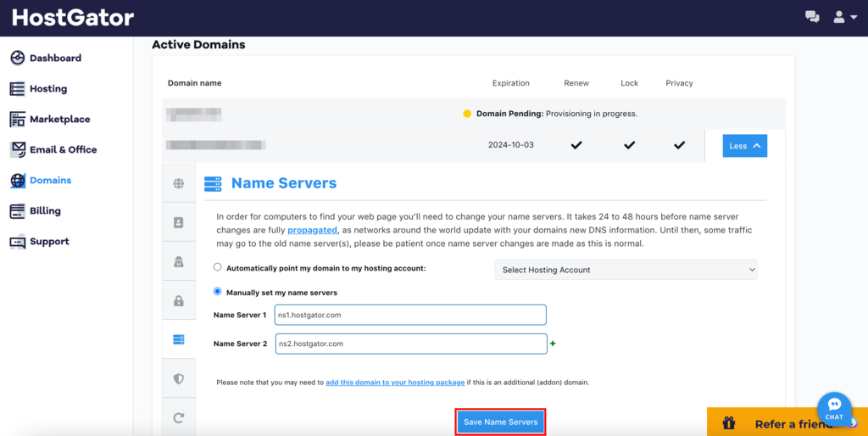Image resolution: width=868 pixels, height=436 pixels.
Task: Click the Name Server 2 label
Action: [x=240, y=344]
